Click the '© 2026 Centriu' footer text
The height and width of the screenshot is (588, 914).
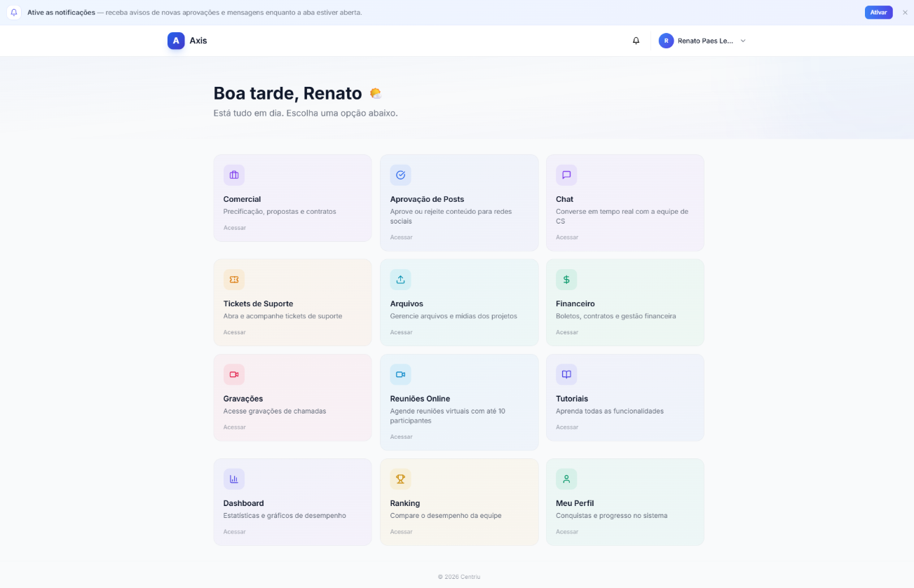coord(459,577)
